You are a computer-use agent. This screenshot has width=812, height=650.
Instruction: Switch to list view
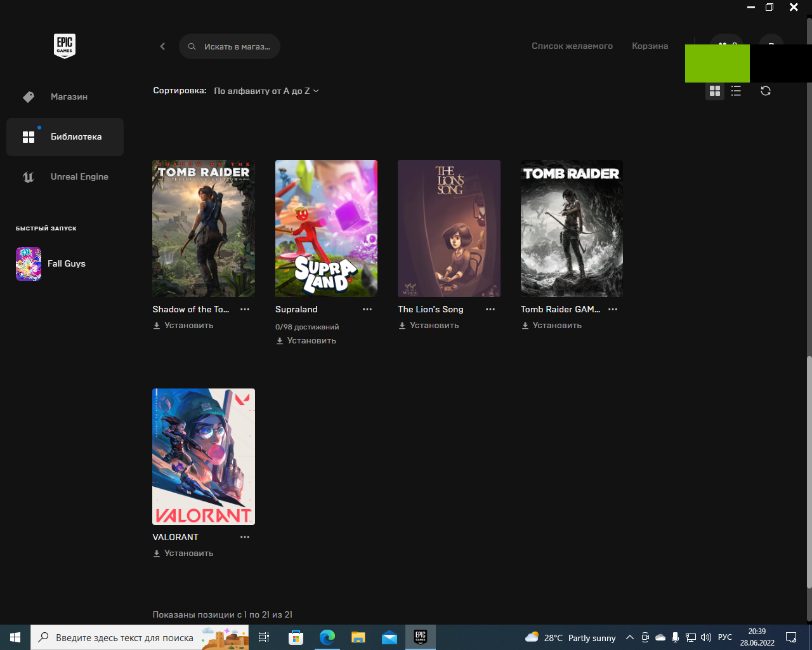[x=736, y=91]
